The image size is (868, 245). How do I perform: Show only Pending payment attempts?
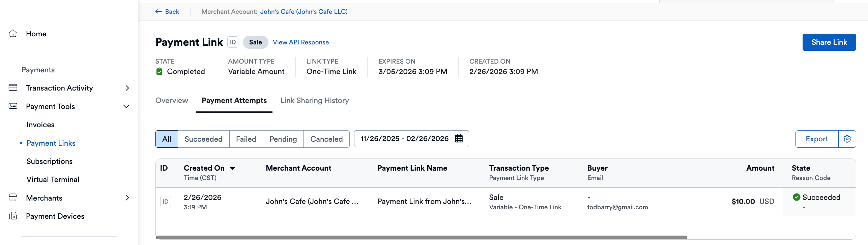coord(283,139)
